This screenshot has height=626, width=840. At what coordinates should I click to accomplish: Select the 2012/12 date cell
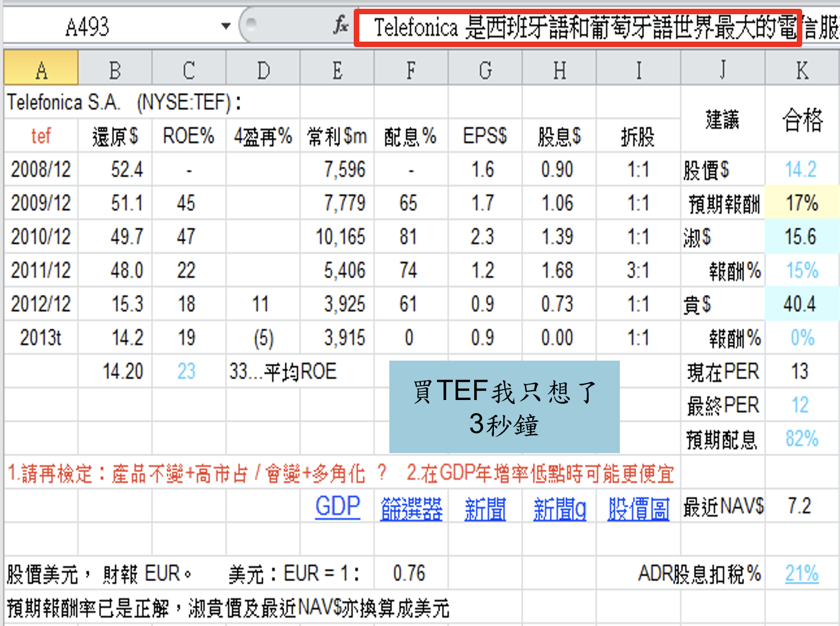(x=41, y=304)
